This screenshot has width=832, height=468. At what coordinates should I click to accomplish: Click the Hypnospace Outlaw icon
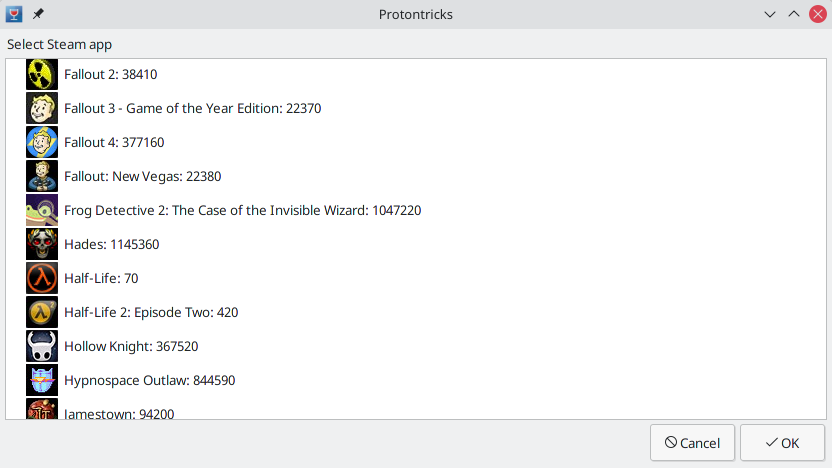(x=42, y=380)
